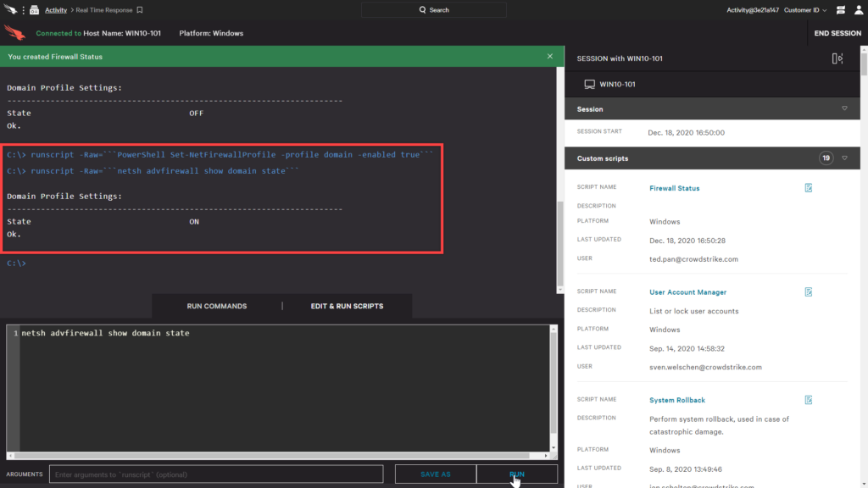Run the script with the Run button
Image resolution: width=868 pixels, height=488 pixels.
pyautogui.click(x=517, y=474)
